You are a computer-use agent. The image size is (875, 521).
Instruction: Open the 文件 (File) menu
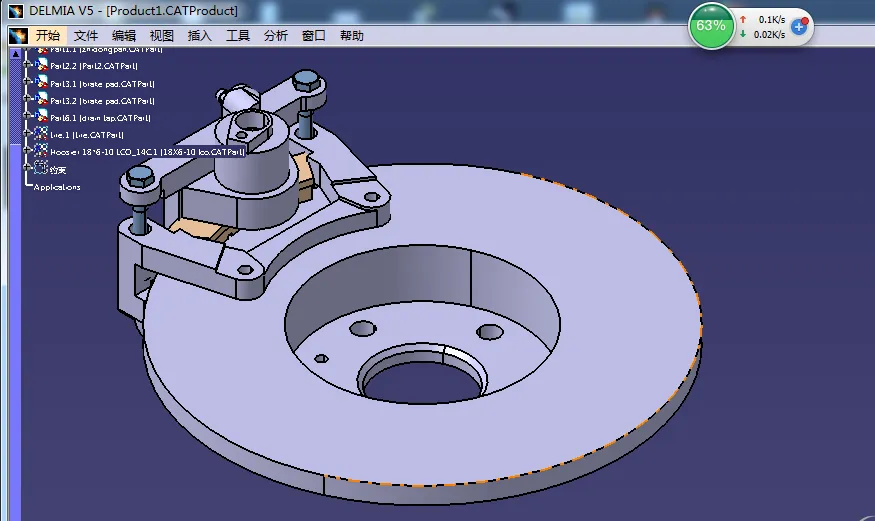point(86,35)
